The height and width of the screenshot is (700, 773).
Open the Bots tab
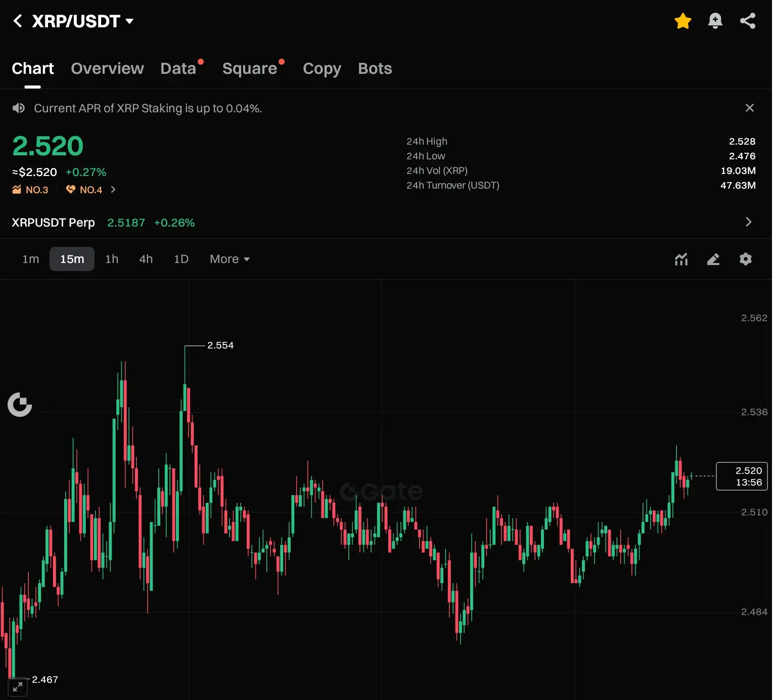point(375,69)
